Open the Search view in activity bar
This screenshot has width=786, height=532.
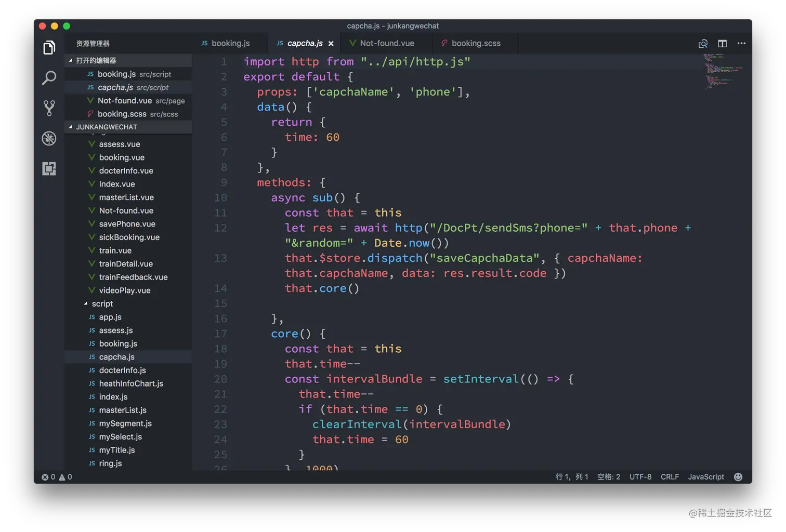point(49,78)
